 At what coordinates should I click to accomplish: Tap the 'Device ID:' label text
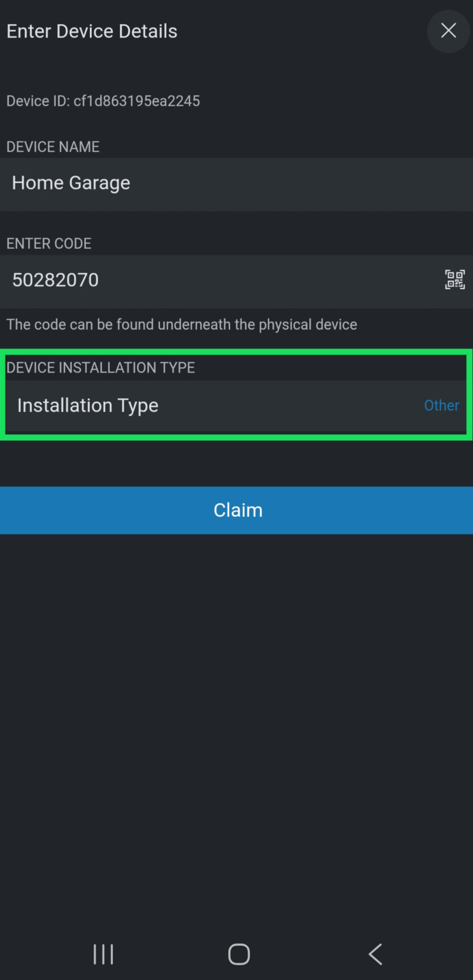38,101
